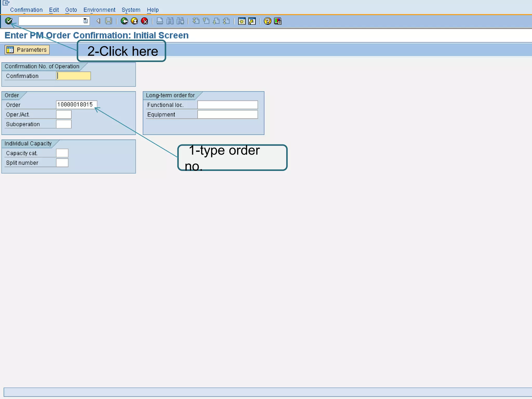Click the Print icon

click(160, 21)
